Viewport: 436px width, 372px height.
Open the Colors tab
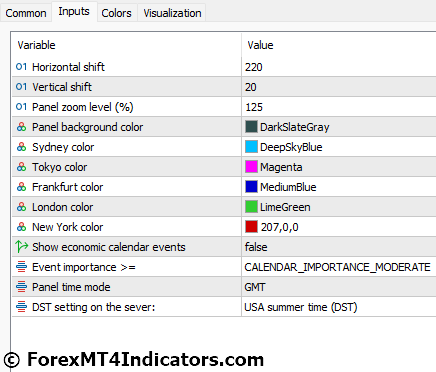click(116, 13)
